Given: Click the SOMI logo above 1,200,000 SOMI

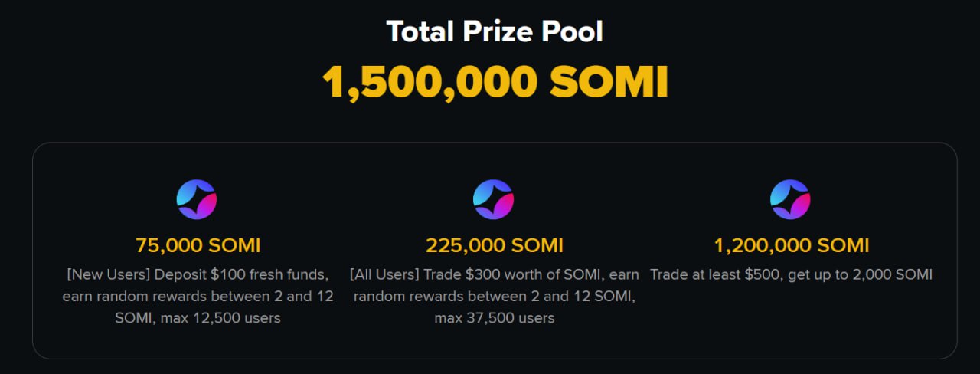Looking at the screenshot, I should [790, 199].
